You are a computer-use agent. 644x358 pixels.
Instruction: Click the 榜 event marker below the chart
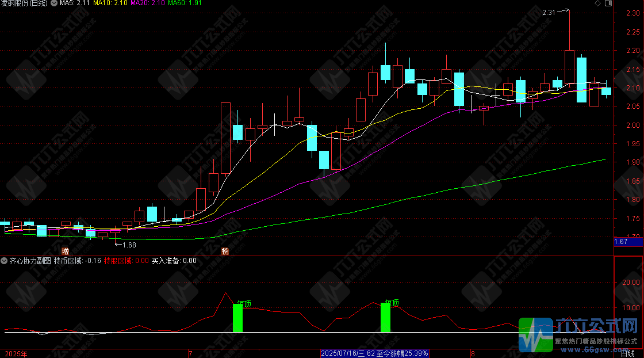[x=225, y=252]
